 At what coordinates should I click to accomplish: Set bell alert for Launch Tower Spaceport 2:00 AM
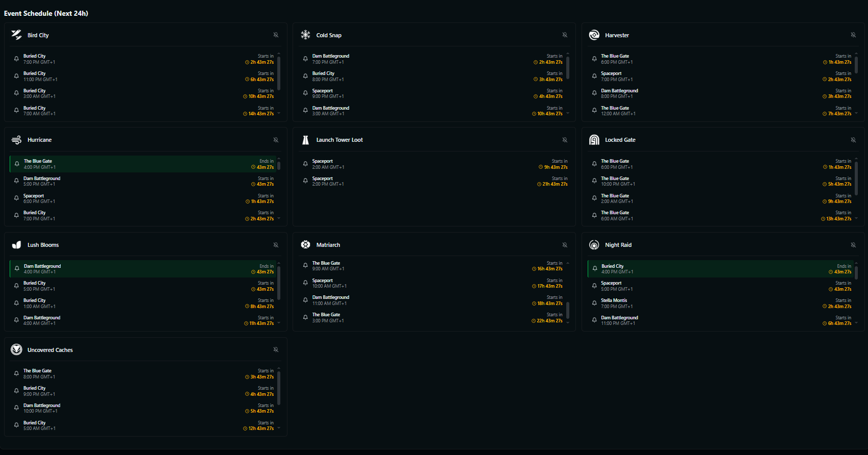tap(305, 164)
